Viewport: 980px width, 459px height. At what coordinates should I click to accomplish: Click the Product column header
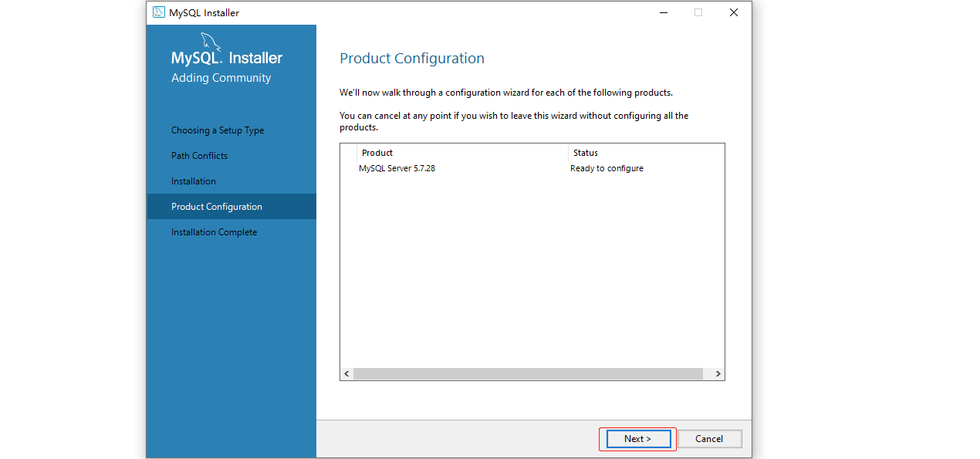pos(377,153)
